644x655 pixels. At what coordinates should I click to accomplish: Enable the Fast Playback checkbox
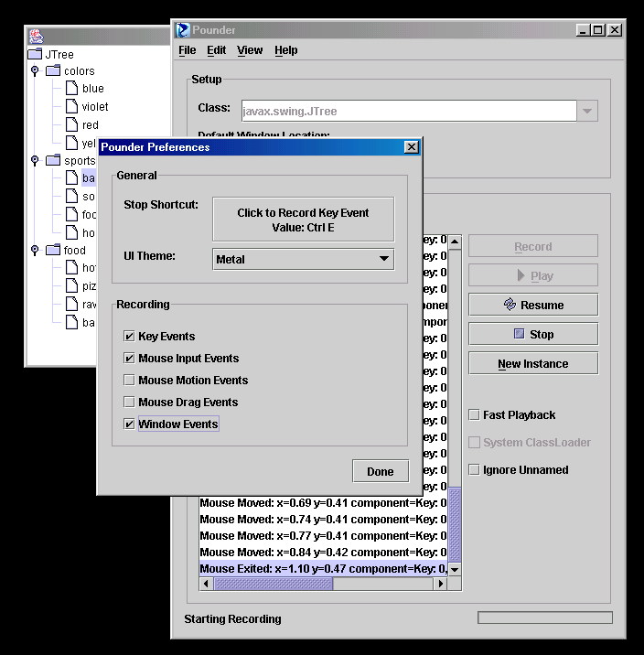[x=474, y=414]
